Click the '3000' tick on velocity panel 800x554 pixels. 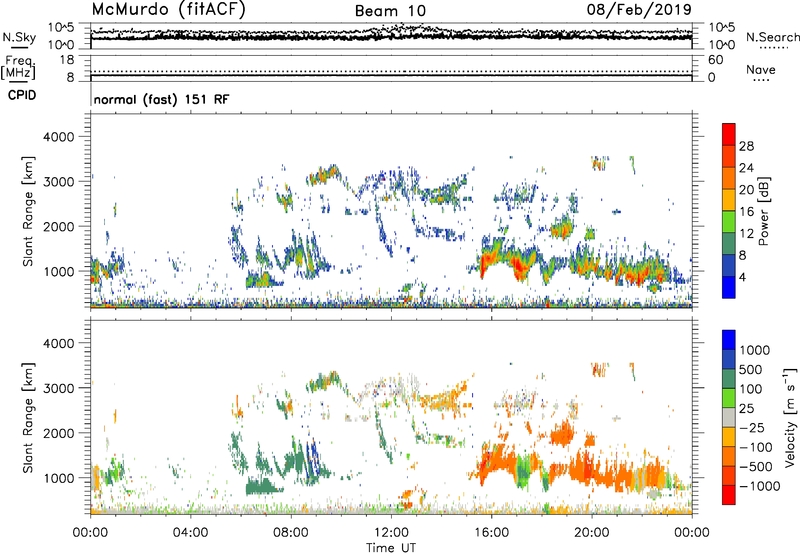tap(58, 388)
